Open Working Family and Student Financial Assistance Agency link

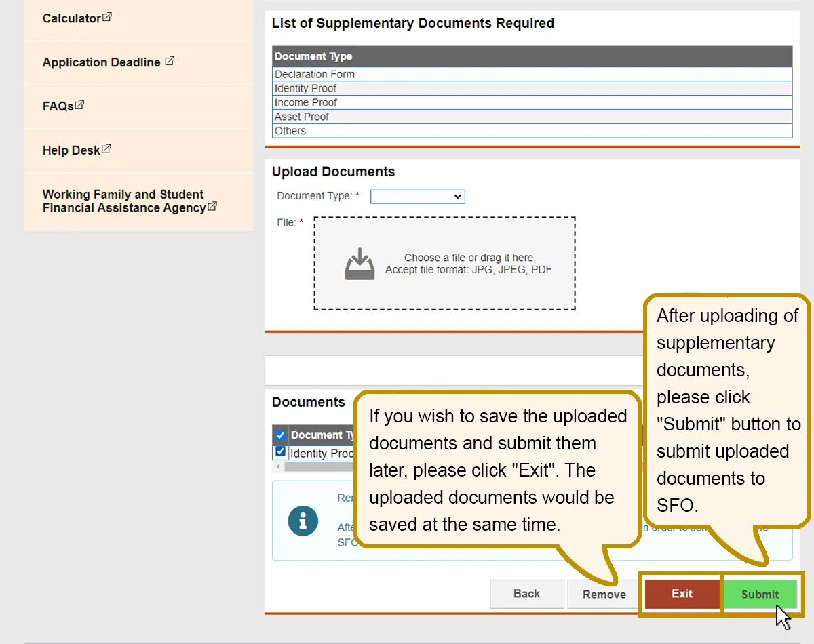point(130,201)
